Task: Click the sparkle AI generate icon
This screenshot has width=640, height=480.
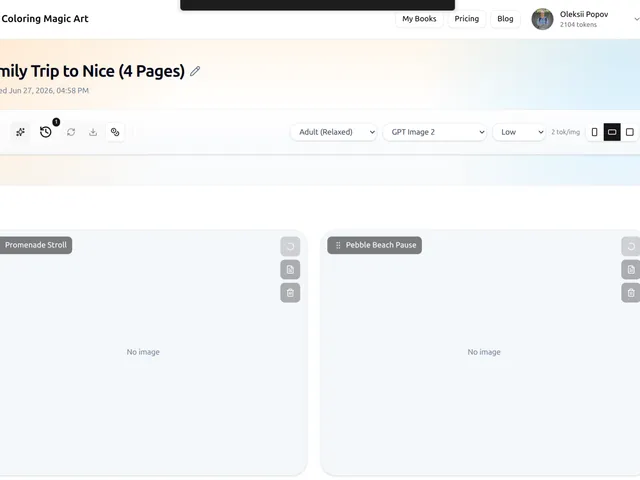Action: tap(20, 132)
